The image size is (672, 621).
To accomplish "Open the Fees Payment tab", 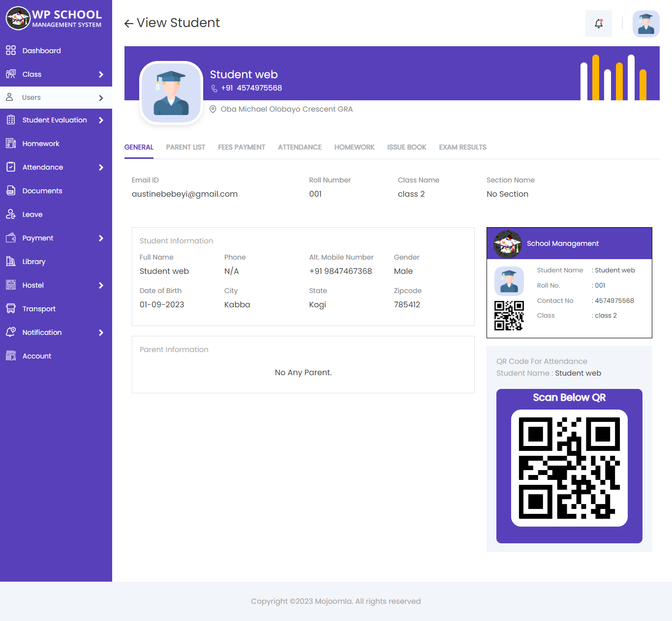I will 242,147.
